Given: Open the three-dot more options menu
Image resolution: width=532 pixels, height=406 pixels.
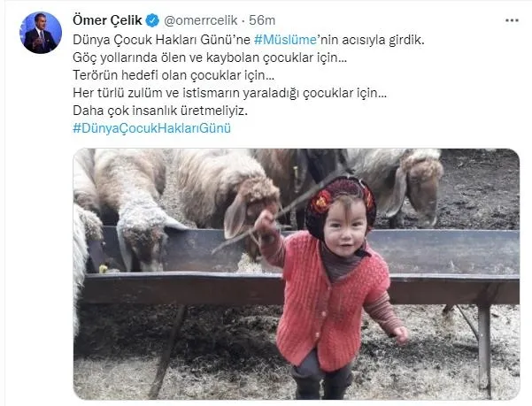Looking at the screenshot, I should pos(512,20).
